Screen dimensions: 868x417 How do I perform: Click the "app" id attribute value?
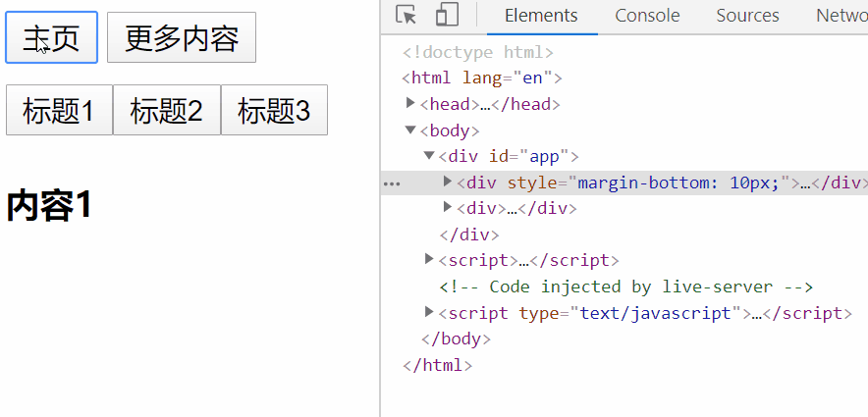pos(544,157)
